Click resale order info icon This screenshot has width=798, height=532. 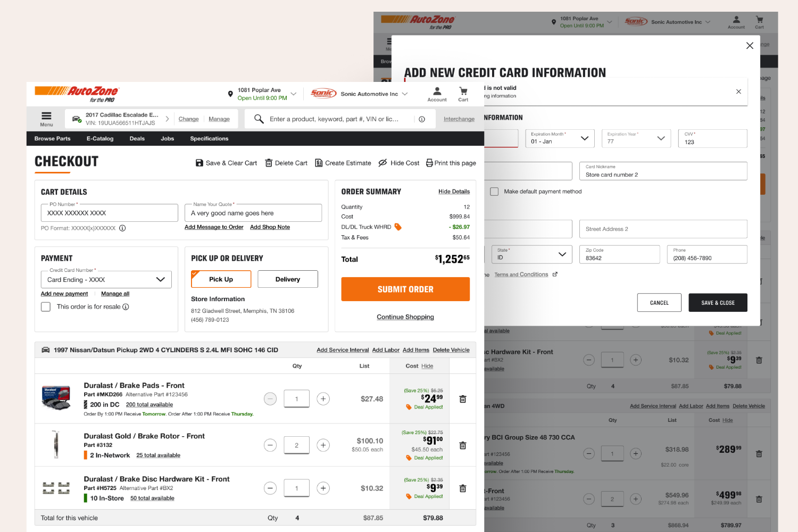tap(126, 307)
